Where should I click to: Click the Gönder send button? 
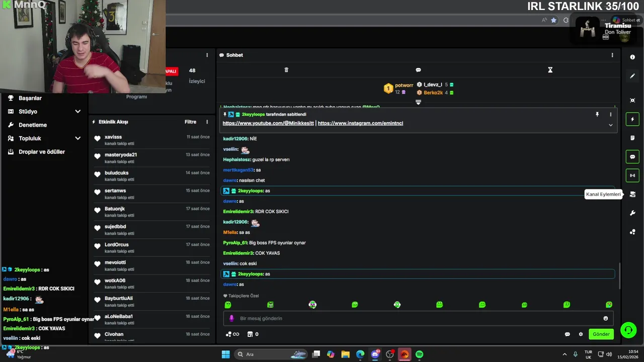(x=601, y=334)
